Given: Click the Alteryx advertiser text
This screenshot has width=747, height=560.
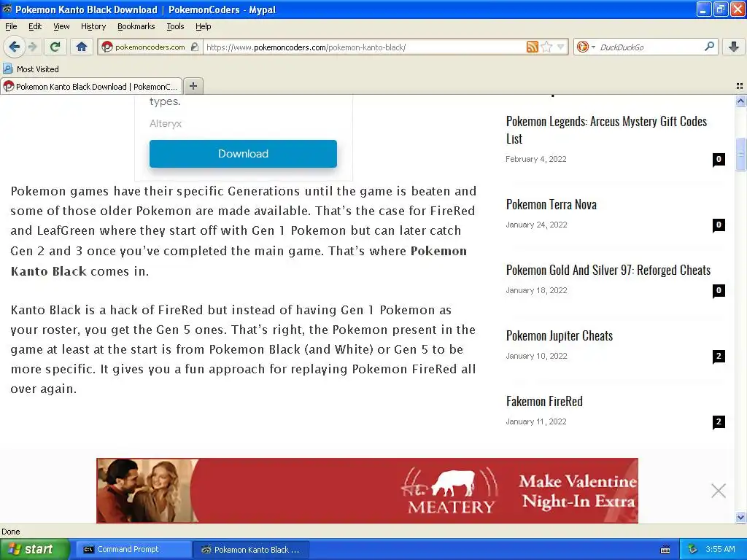Looking at the screenshot, I should 166,123.
